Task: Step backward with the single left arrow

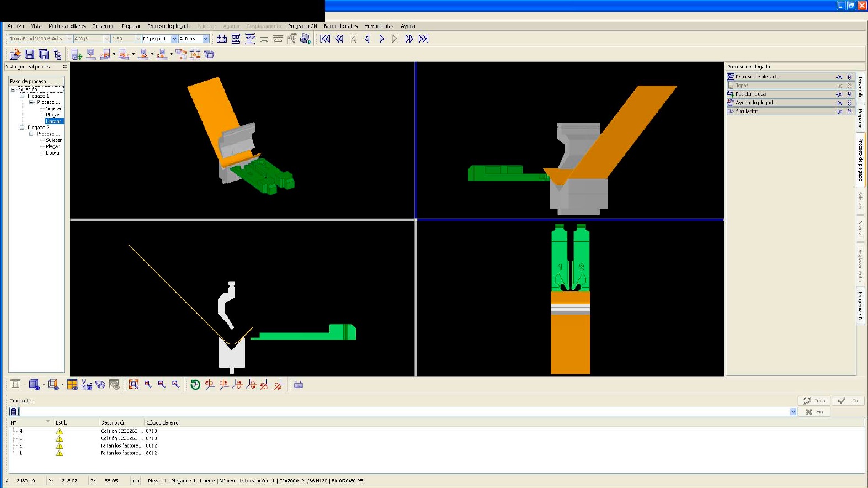Action: click(x=367, y=39)
